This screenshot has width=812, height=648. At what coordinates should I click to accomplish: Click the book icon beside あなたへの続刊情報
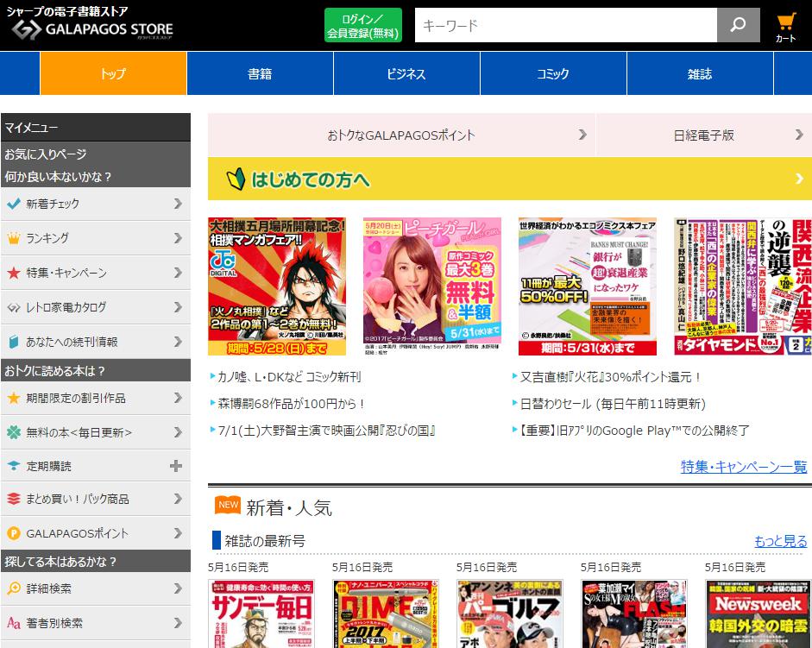coord(14,342)
